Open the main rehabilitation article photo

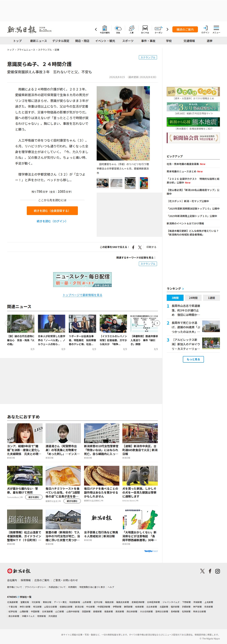pyautogui.click(x=123, y=123)
